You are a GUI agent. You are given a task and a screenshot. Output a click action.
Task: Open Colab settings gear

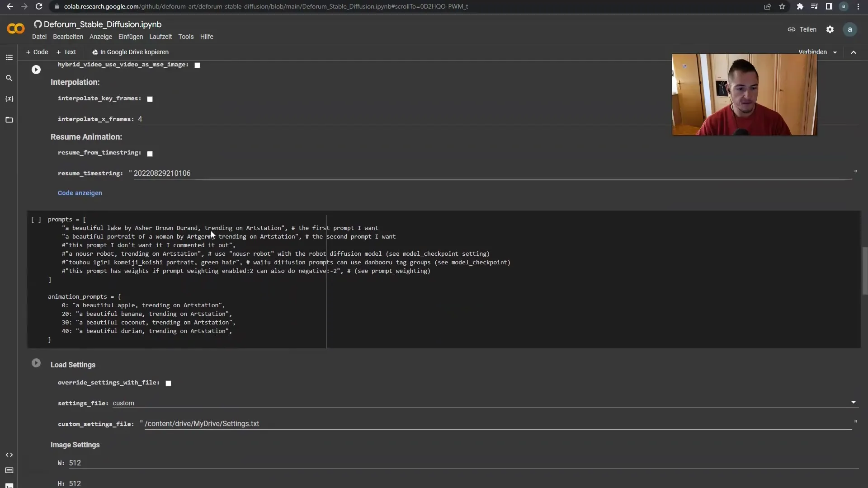click(830, 29)
